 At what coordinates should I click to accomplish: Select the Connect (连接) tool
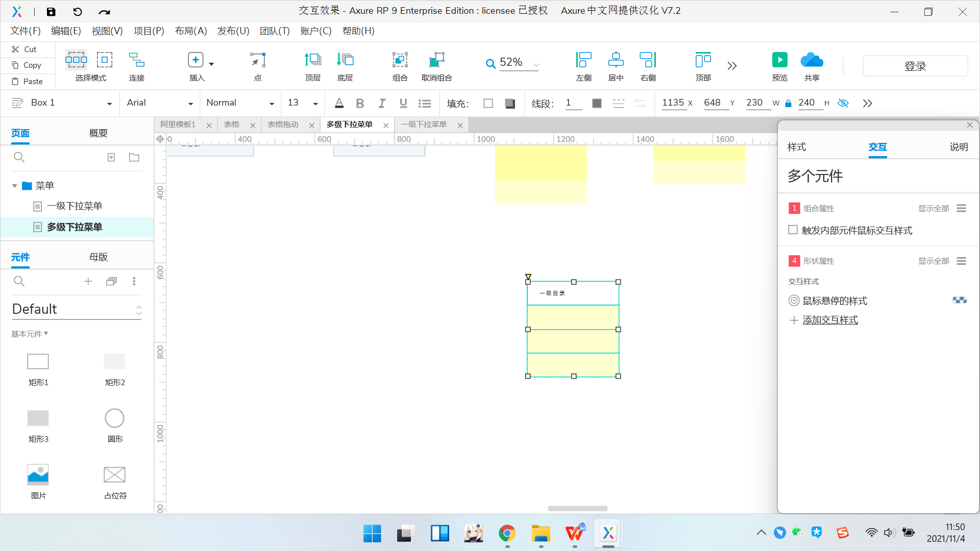(136, 60)
